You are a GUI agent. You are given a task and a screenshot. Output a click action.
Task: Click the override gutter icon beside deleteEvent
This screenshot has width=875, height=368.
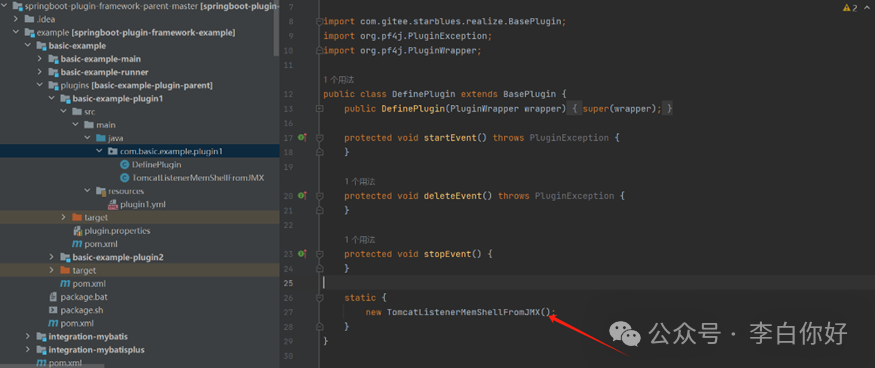pos(302,195)
